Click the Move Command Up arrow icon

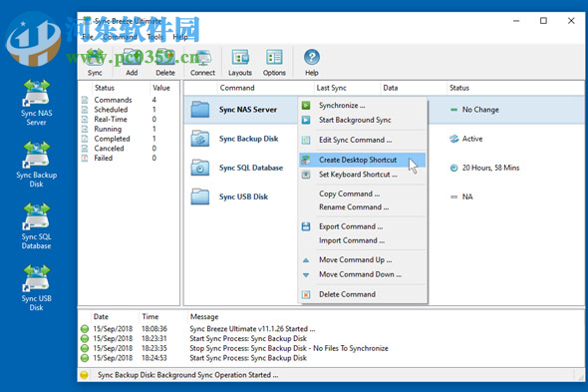point(306,259)
